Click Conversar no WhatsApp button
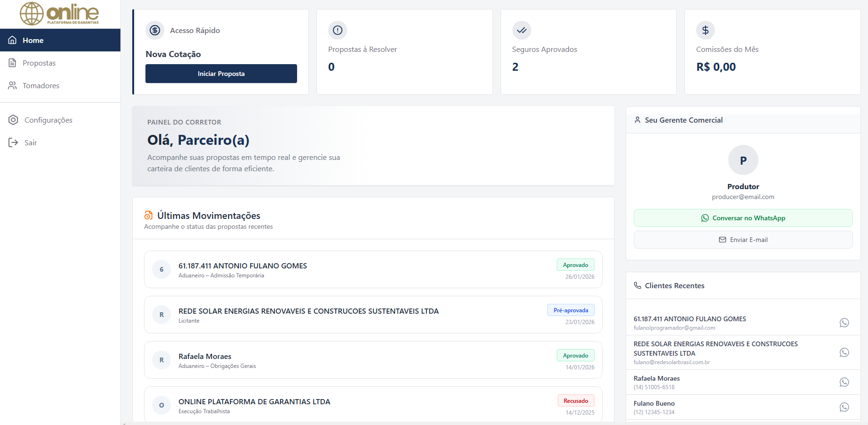Viewport: 868px width, 425px height. (743, 218)
